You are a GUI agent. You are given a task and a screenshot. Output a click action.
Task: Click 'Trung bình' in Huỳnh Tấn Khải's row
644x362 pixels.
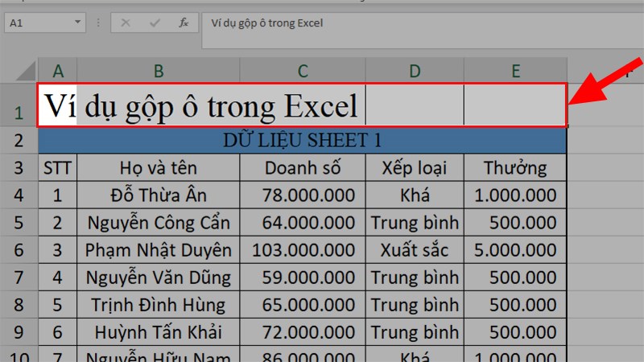pos(415,332)
